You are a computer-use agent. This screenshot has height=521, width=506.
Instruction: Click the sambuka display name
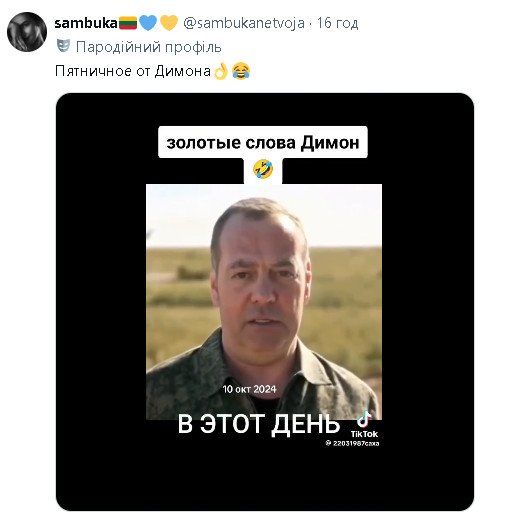pyautogui.click(x=86, y=23)
